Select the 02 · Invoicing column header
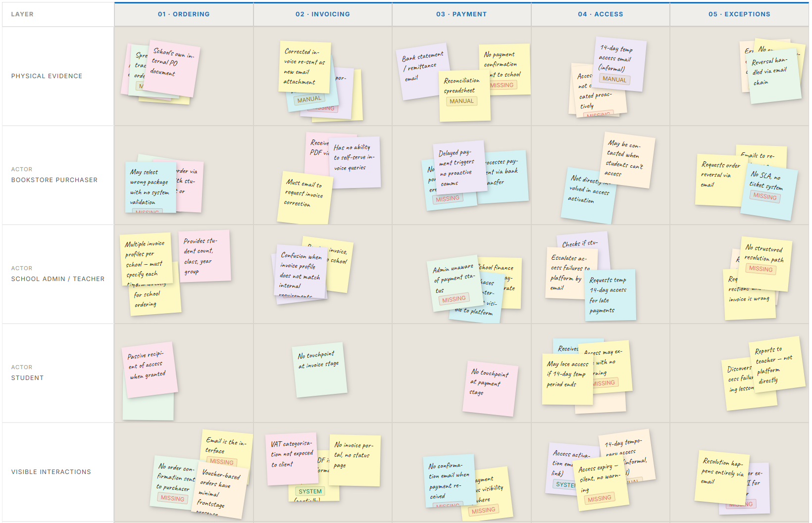 [323, 14]
